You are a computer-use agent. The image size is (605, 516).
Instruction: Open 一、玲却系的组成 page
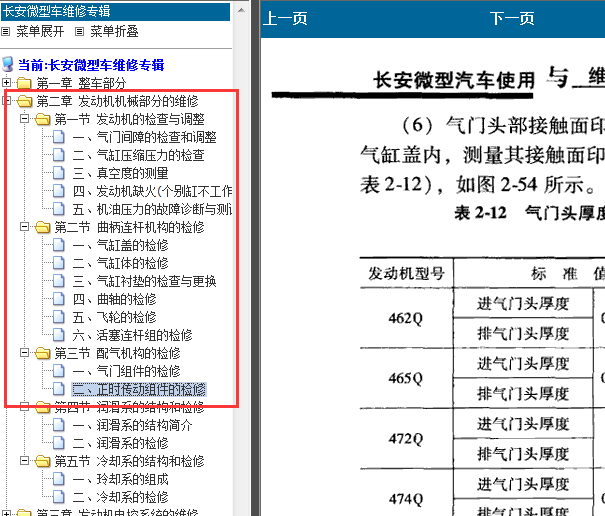tap(120, 479)
